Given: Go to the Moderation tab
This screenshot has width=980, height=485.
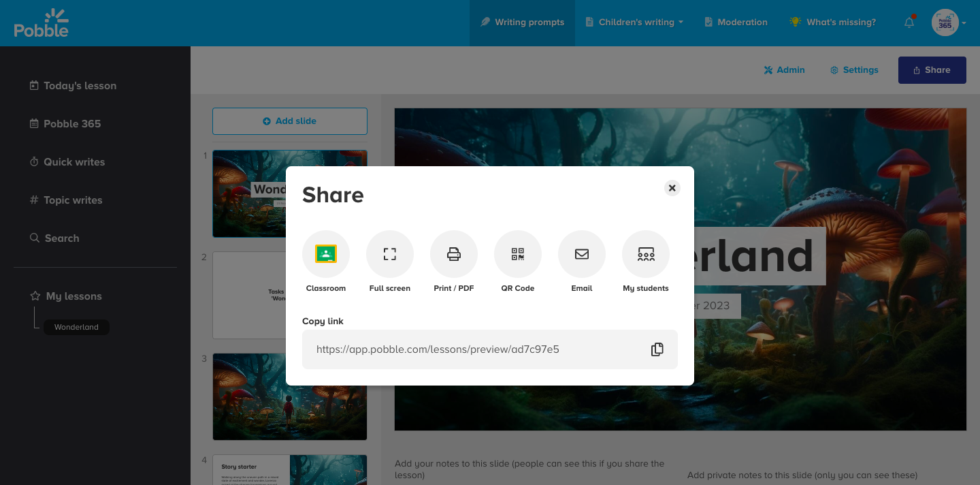Looking at the screenshot, I should point(736,22).
